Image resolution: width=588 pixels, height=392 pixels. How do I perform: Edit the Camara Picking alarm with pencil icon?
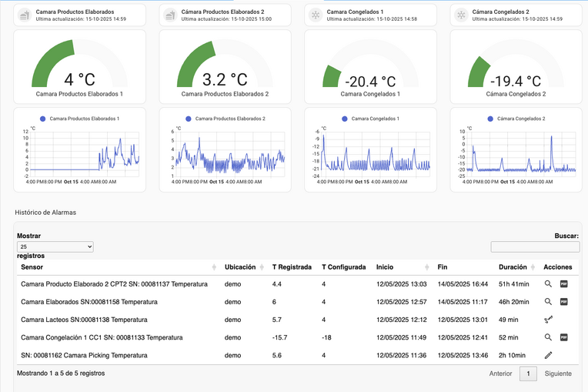[x=549, y=355]
